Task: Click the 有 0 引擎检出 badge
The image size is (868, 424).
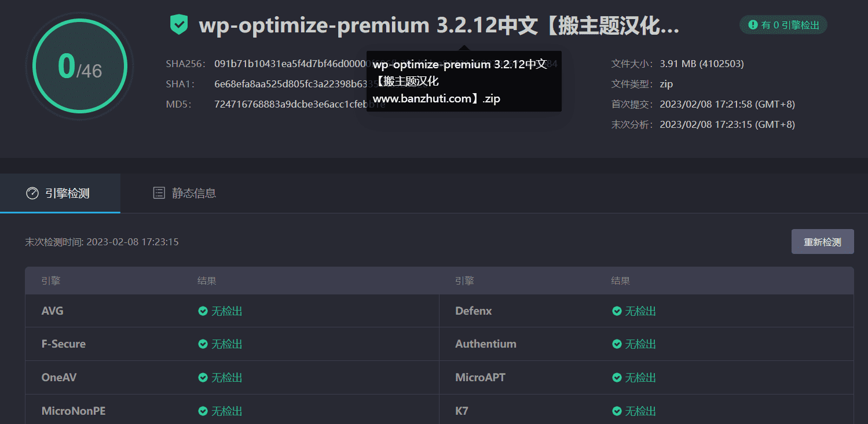Action: pos(783,25)
